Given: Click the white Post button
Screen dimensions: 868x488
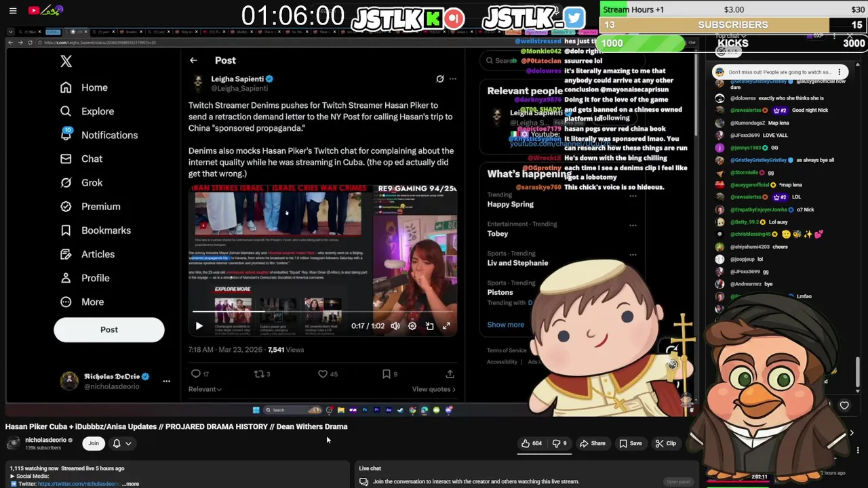Looking at the screenshot, I should [109, 329].
